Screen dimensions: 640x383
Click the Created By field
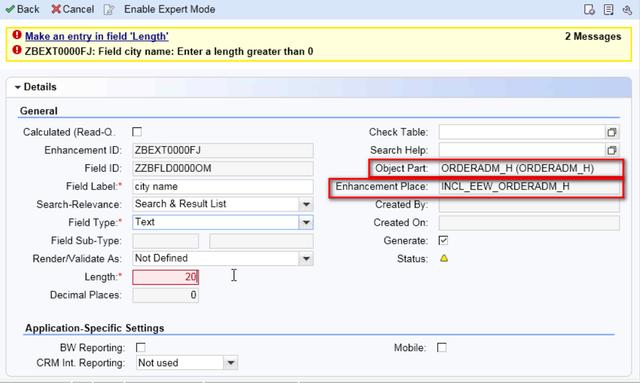[x=529, y=205]
